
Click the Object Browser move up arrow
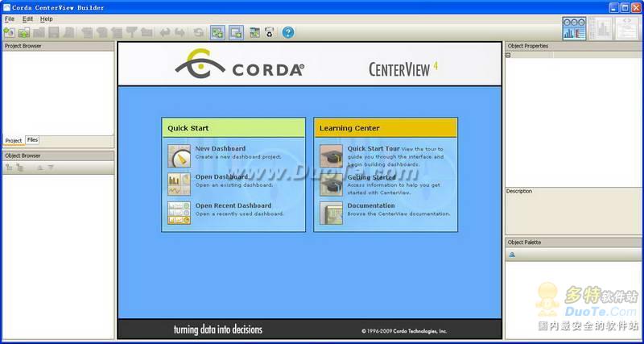point(39,168)
